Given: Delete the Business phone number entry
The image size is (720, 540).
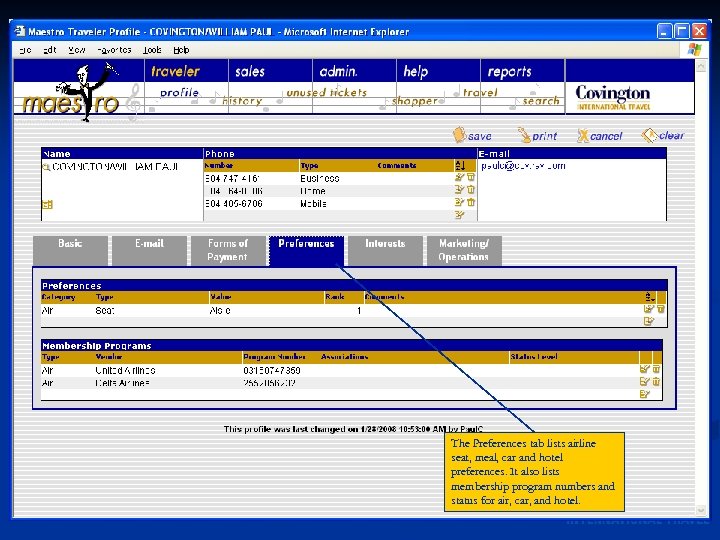Looking at the screenshot, I should (471, 177).
